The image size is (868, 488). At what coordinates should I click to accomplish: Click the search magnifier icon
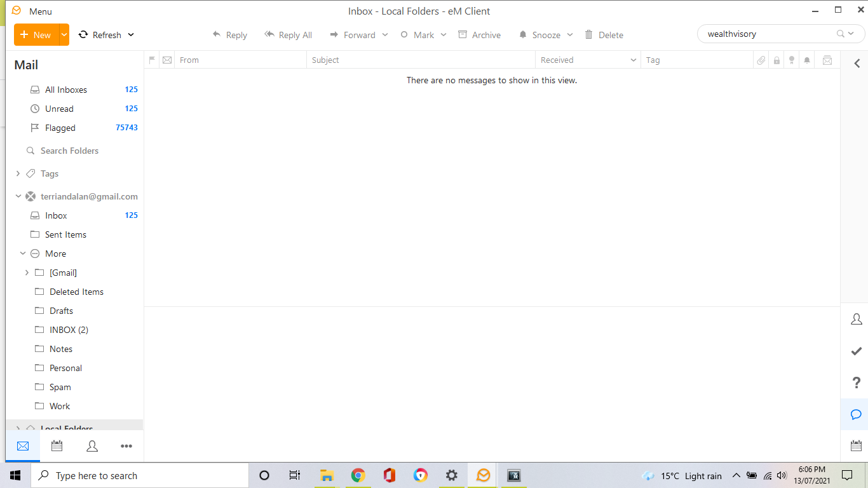coord(841,34)
